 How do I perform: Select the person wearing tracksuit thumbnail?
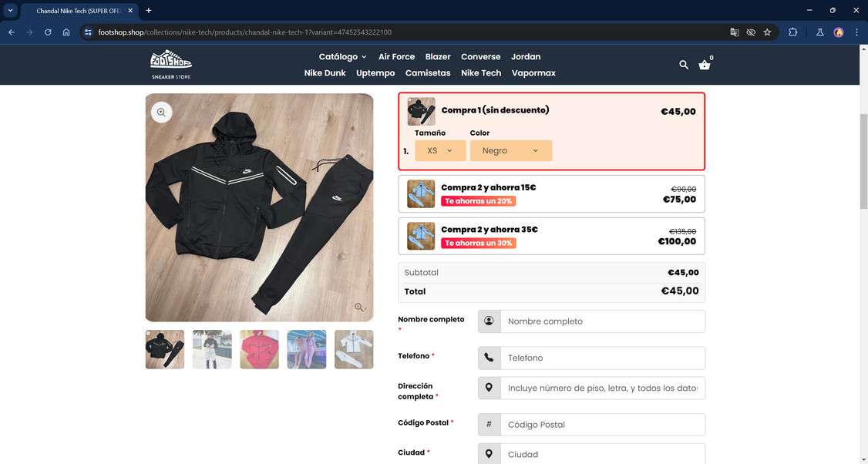212,349
